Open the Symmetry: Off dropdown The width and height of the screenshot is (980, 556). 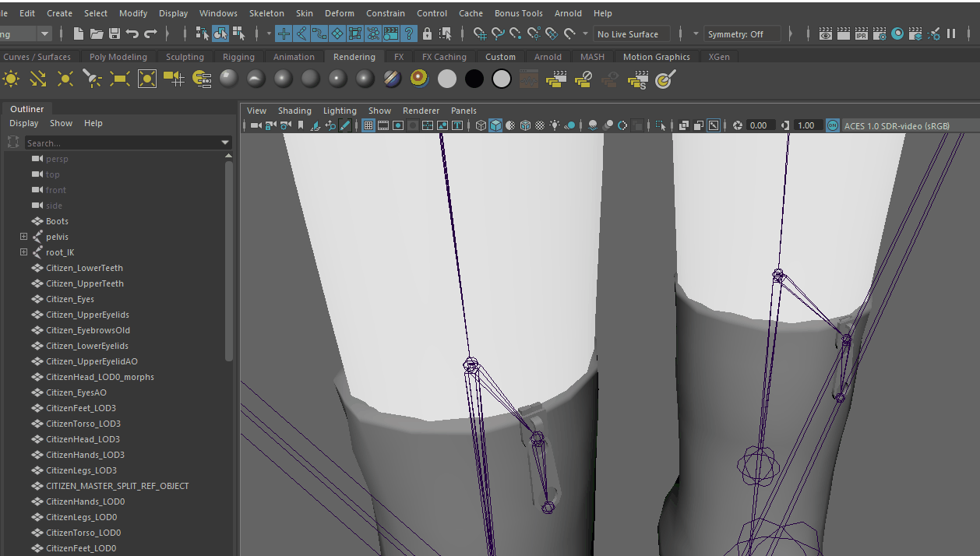tap(742, 34)
